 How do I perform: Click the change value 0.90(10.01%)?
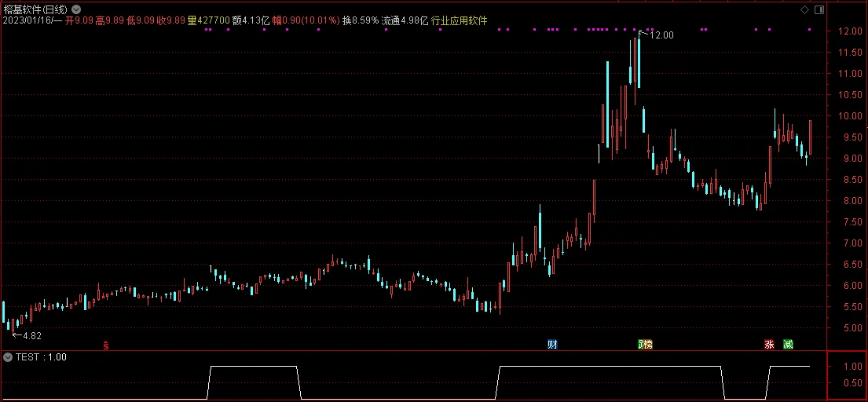[x=311, y=20]
